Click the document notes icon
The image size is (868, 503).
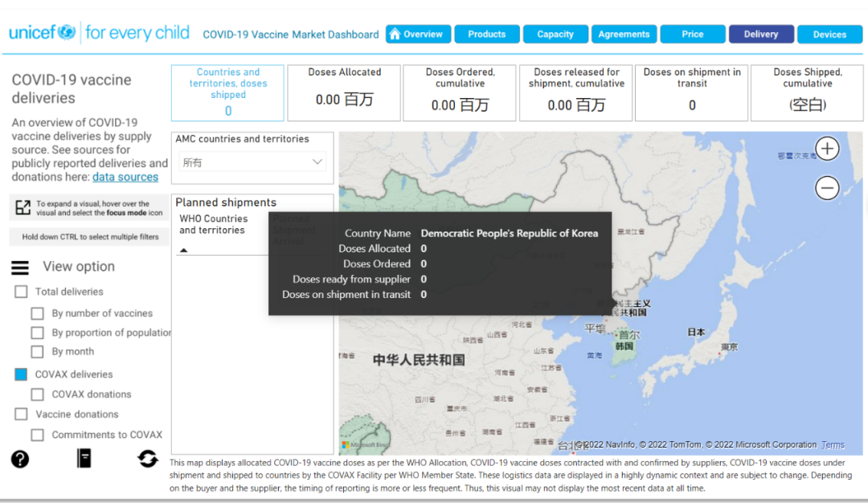[84, 458]
